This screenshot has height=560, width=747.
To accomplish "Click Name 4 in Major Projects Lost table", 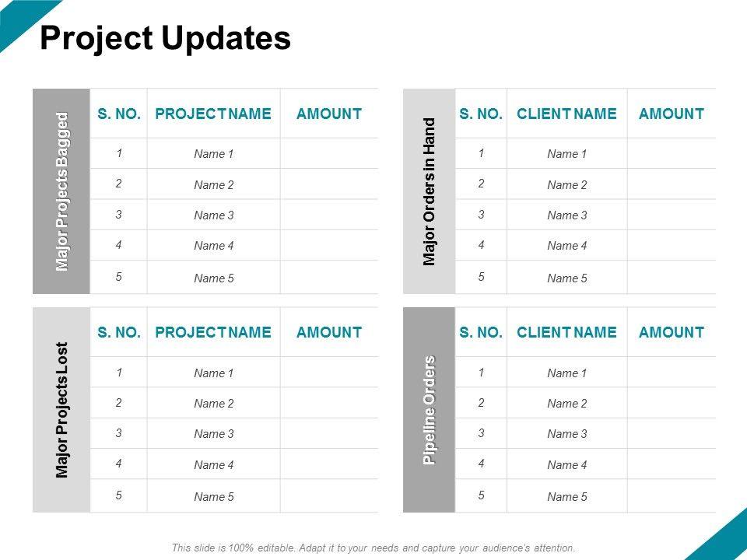I will (214, 465).
